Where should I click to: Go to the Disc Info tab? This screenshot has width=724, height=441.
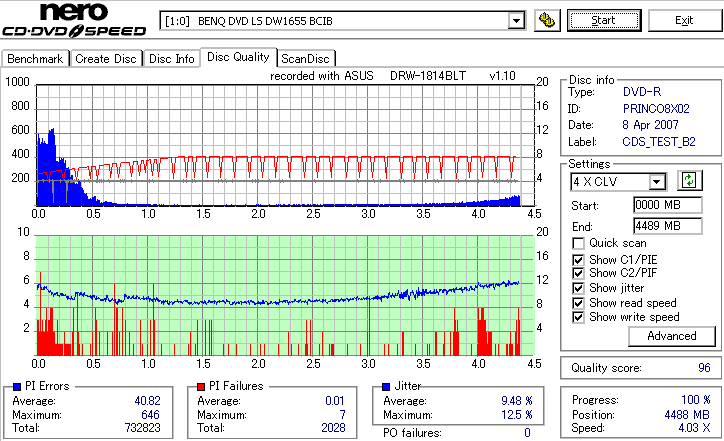(x=171, y=59)
